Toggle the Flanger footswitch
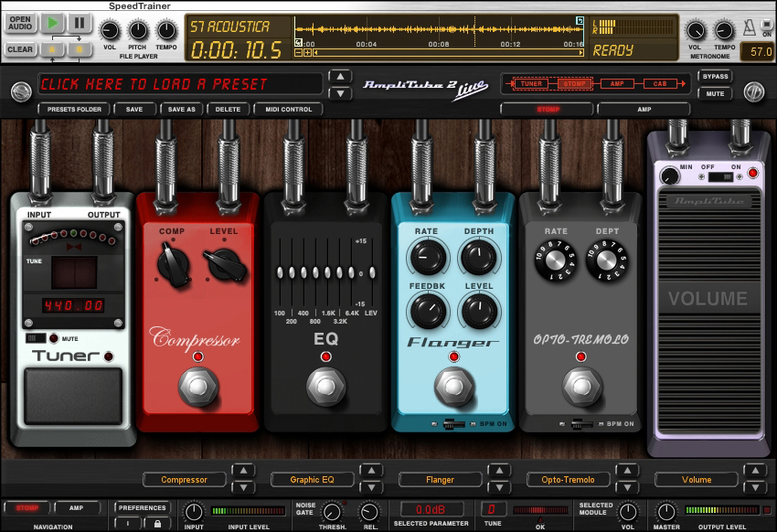 click(x=453, y=387)
